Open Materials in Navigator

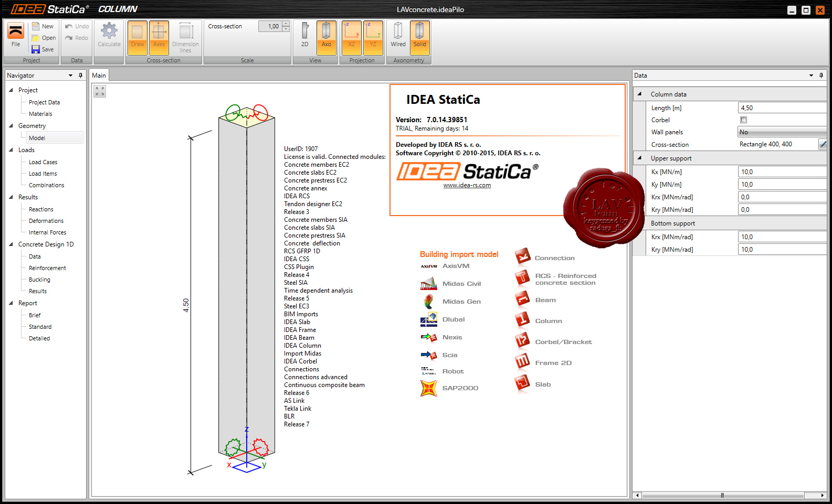(x=40, y=114)
